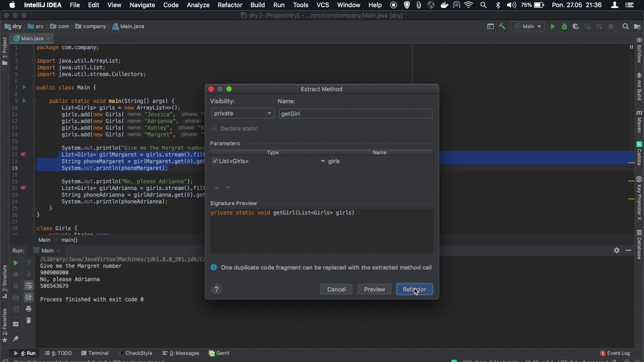644x362 pixels.
Task: Cancel the Extract Method dialog
Action: [x=337, y=289]
